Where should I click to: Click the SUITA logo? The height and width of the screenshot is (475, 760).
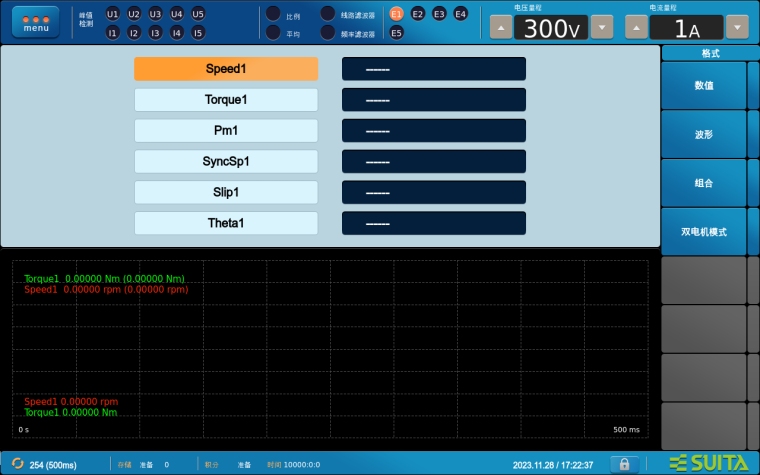click(708, 463)
